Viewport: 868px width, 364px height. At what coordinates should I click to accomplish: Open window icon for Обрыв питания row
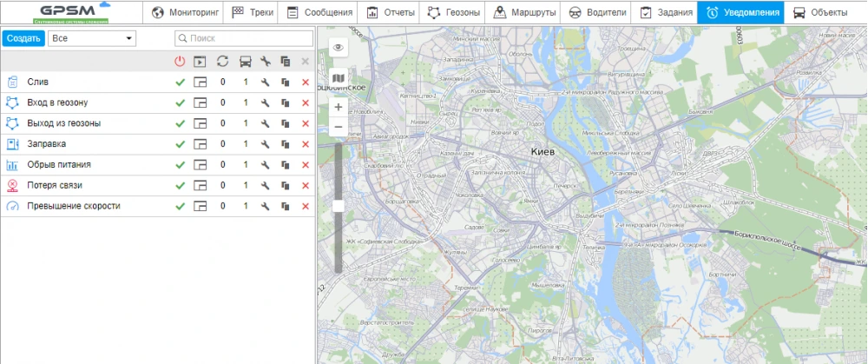pos(201,165)
